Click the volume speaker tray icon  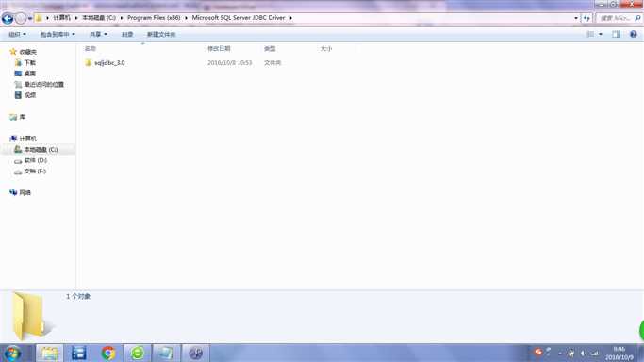point(583,353)
